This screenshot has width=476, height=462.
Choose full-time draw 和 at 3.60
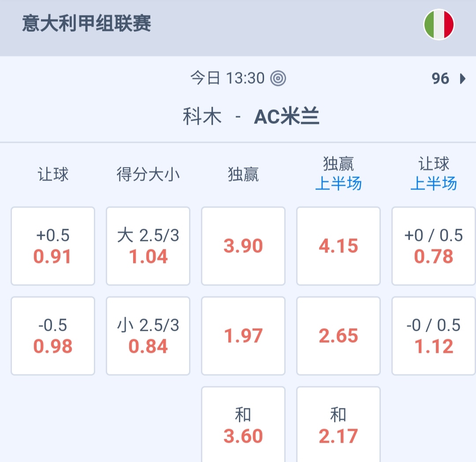pos(243,425)
